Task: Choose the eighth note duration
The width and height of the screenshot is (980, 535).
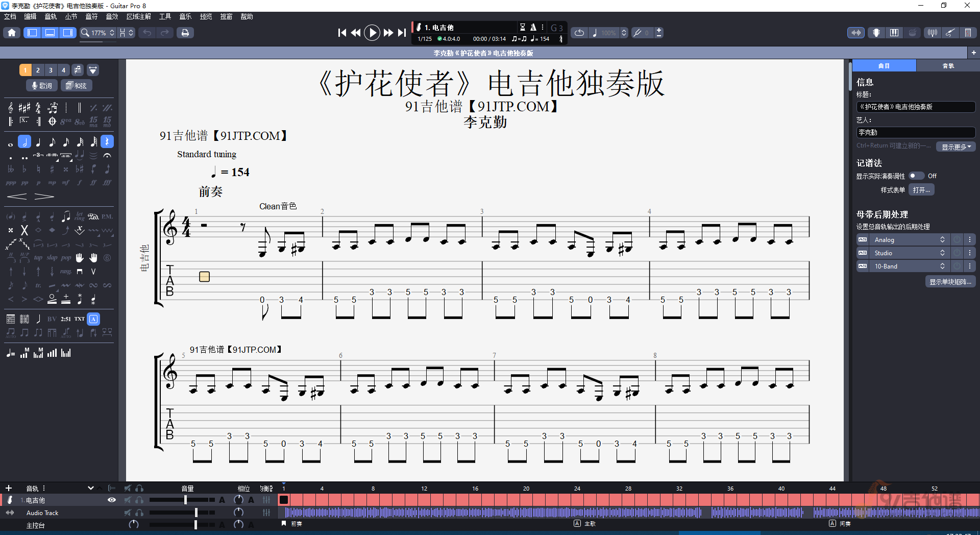Action: coord(52,142)
